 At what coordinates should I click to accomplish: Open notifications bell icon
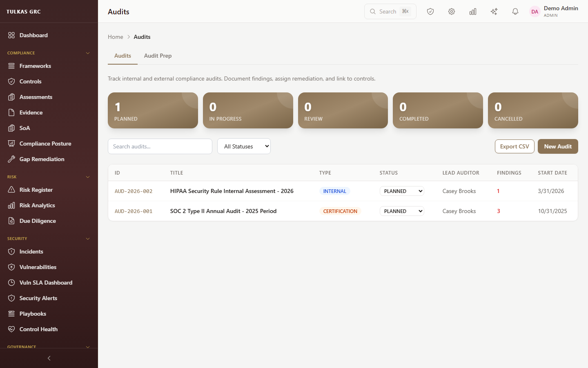[515, 11]
